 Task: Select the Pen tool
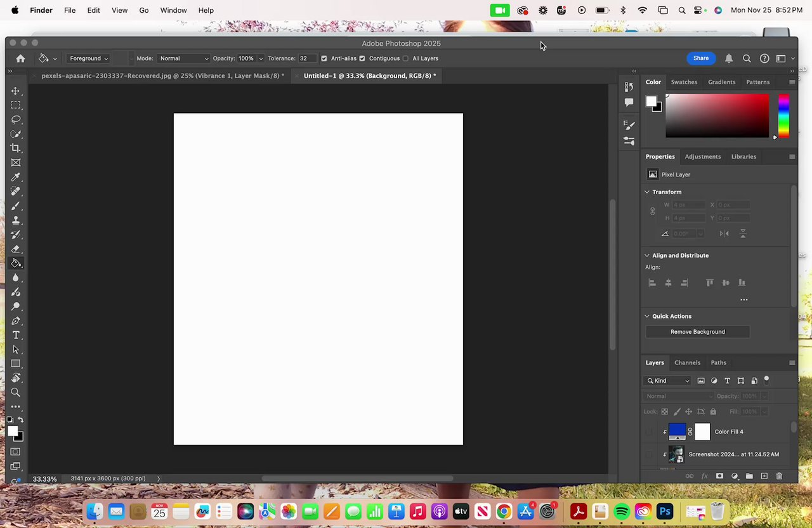coord(16,320)
